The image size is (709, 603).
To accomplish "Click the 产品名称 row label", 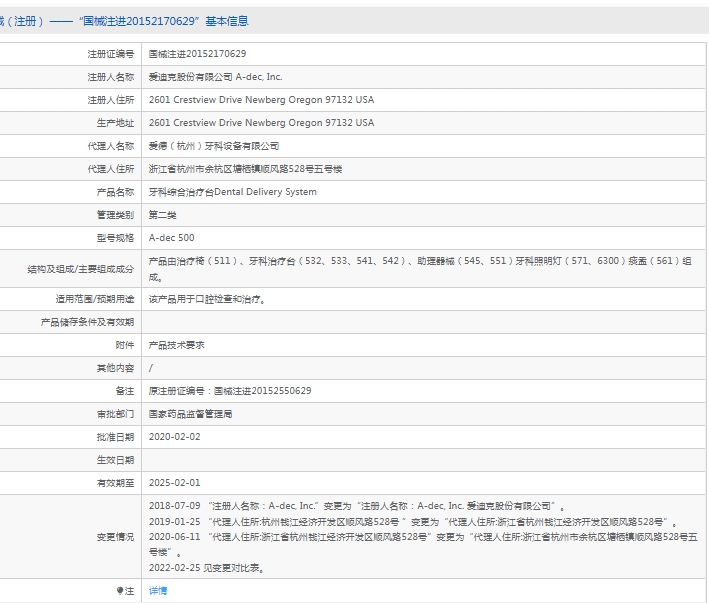I will (x=115, y=192).
